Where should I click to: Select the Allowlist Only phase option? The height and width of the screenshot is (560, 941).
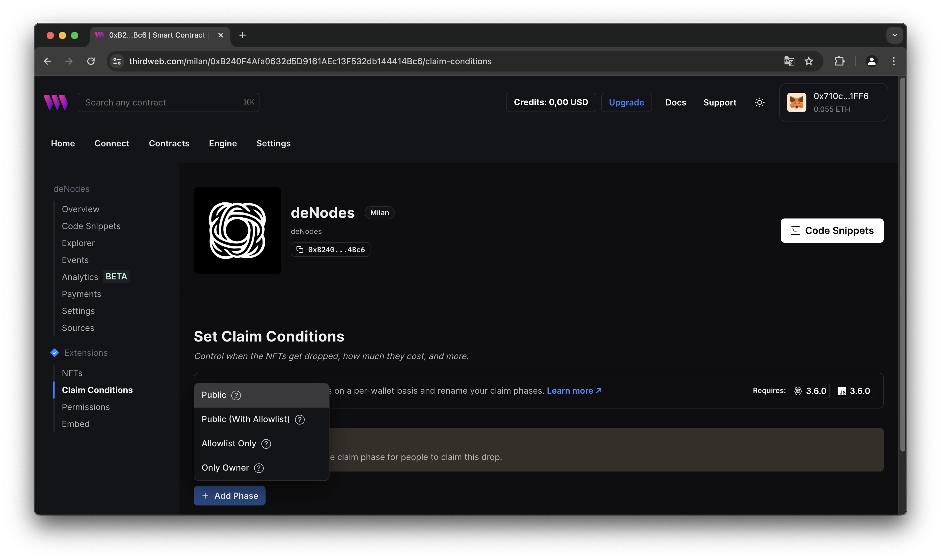pos(261,444)
